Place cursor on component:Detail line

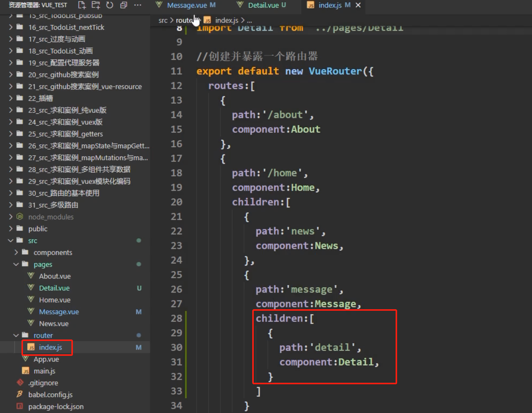329,362
